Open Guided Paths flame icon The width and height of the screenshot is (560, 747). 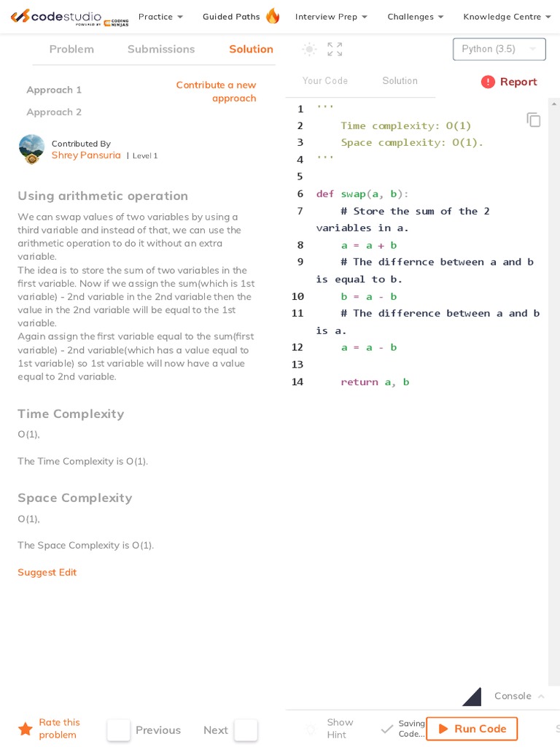coord(272,16)
